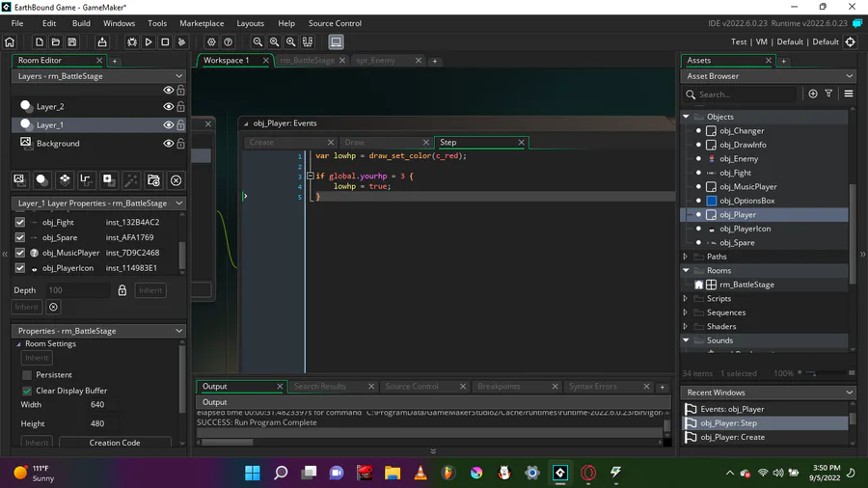Add a new asset with plus circle
Screen dimensions: 868x488
[x=813, y=95]
